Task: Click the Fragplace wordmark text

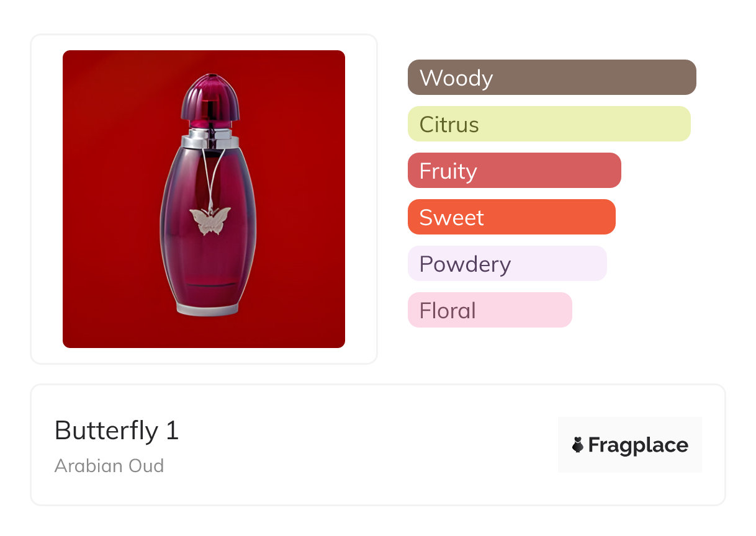Action: pos(638,445)
